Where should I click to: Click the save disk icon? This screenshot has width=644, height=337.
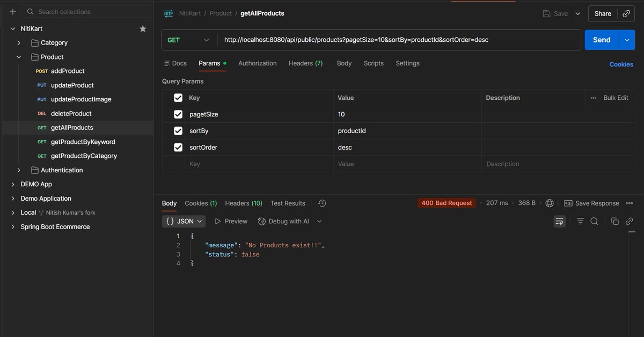[546, 13]
